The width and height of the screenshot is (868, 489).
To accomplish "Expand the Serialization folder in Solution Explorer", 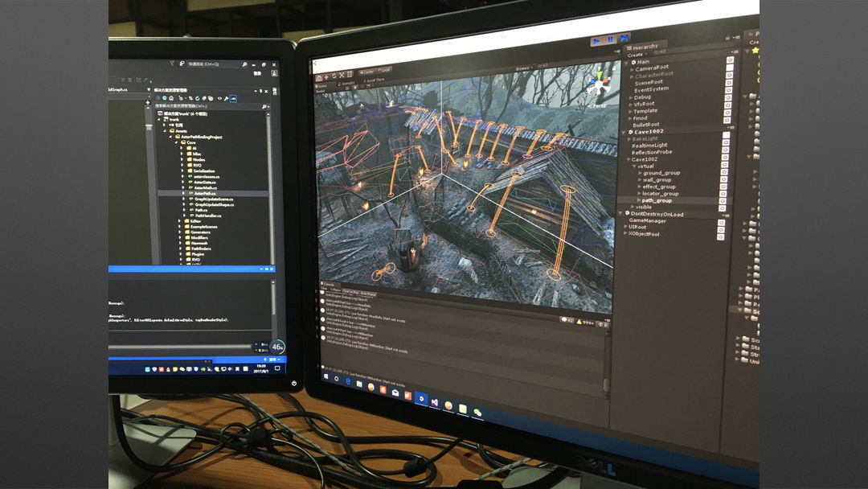I will 182,171.
